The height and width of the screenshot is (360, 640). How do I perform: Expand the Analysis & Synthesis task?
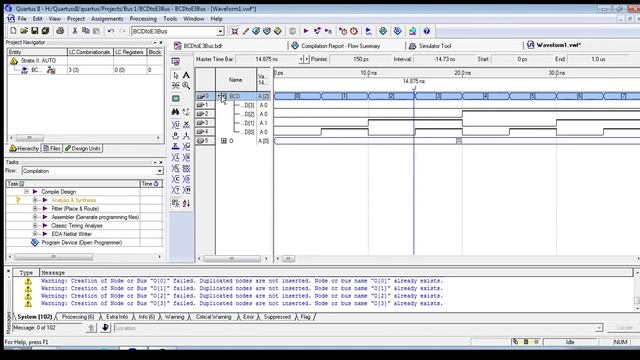[x=36, y=200]
